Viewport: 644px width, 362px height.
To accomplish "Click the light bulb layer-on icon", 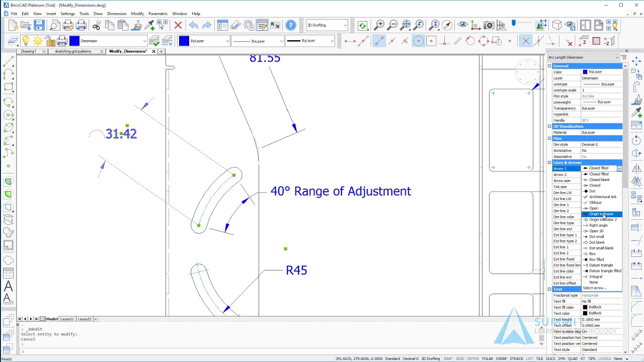I will point(25,41).
